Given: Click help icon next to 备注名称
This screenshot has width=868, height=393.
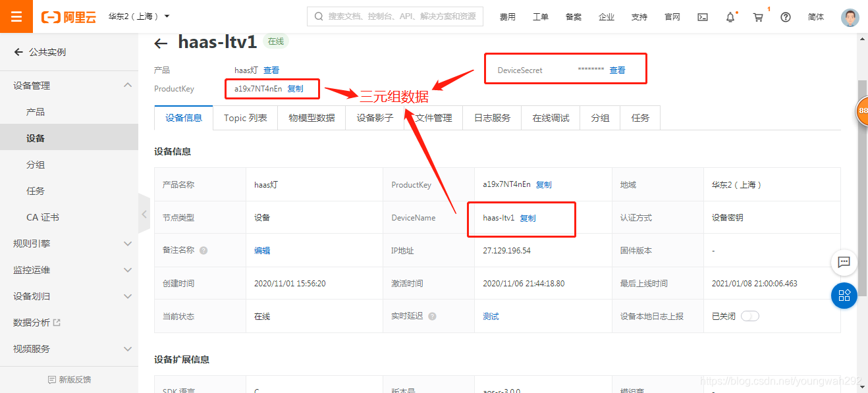Looking at the screenshot, I should coord(203,251).
